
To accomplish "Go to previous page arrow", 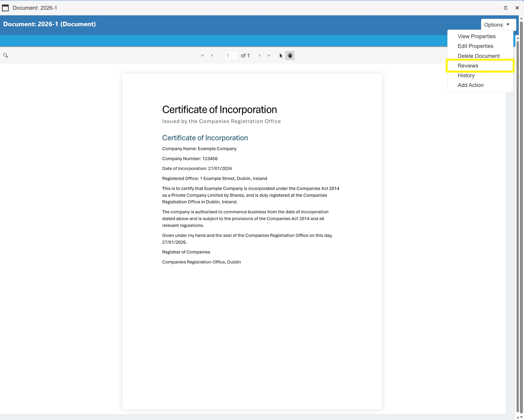I will point(212,55).
